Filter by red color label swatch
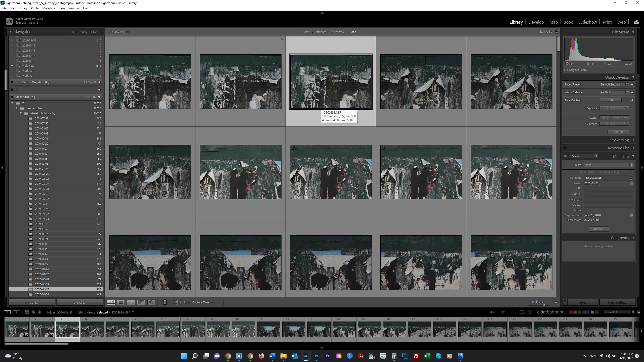 [x=571, y=312]
